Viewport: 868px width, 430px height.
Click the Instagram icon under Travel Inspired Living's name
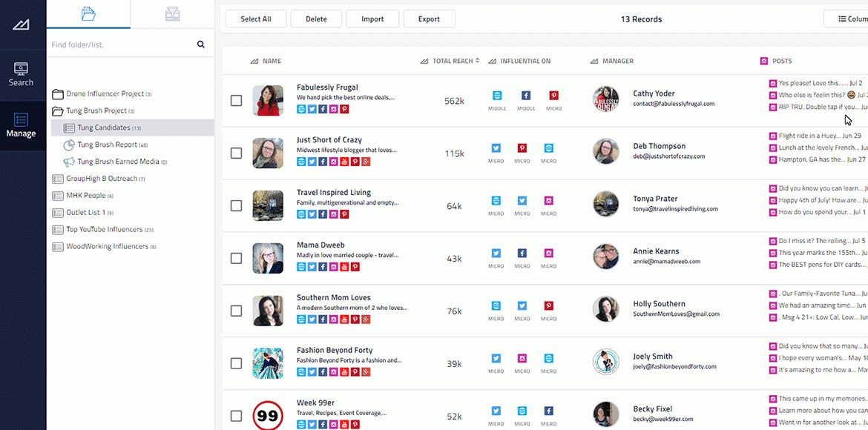(x=333, y=214)
